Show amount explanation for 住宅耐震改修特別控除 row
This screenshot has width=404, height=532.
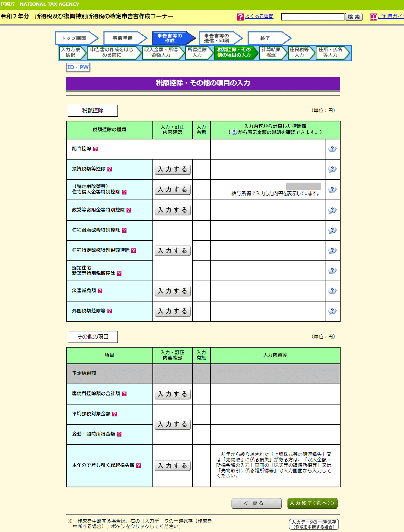pyautogui.click(x=332, y=230)
